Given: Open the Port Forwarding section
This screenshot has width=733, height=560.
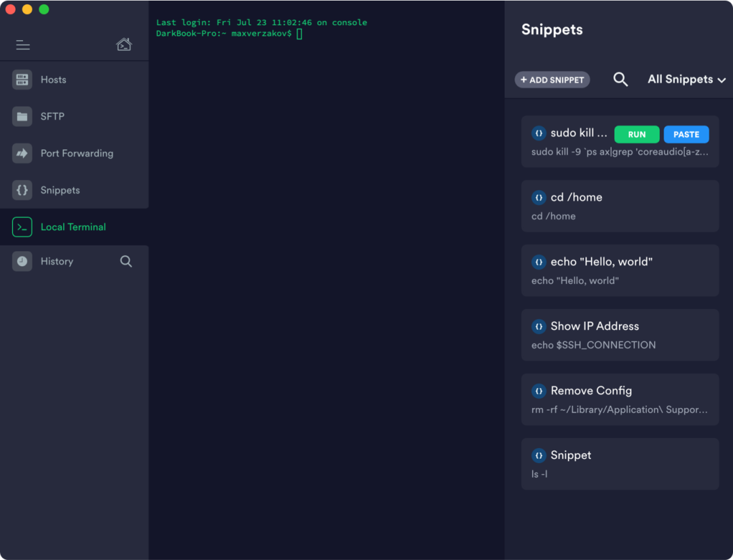Looking at the screenshot, I should pyautogui.click(x=77, y=153).
